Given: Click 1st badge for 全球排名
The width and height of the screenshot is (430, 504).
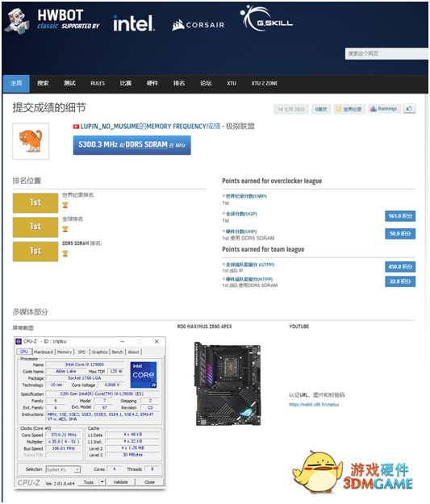Looking at the screenshot, I should (35, 227).
